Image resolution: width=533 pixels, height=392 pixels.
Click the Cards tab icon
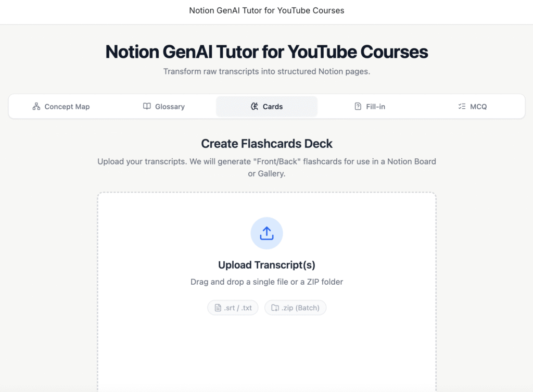tap(255, 107)
